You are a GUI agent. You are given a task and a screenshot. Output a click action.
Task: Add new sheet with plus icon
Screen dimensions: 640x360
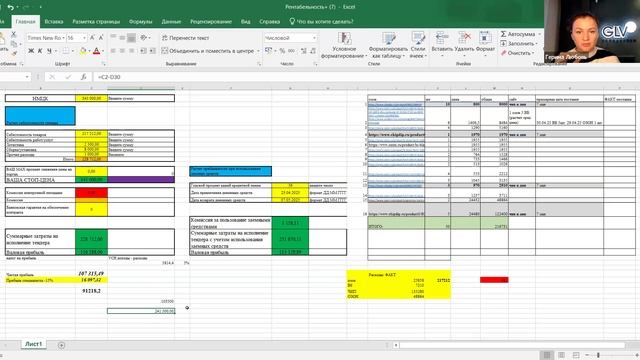(x=61, y=345)
